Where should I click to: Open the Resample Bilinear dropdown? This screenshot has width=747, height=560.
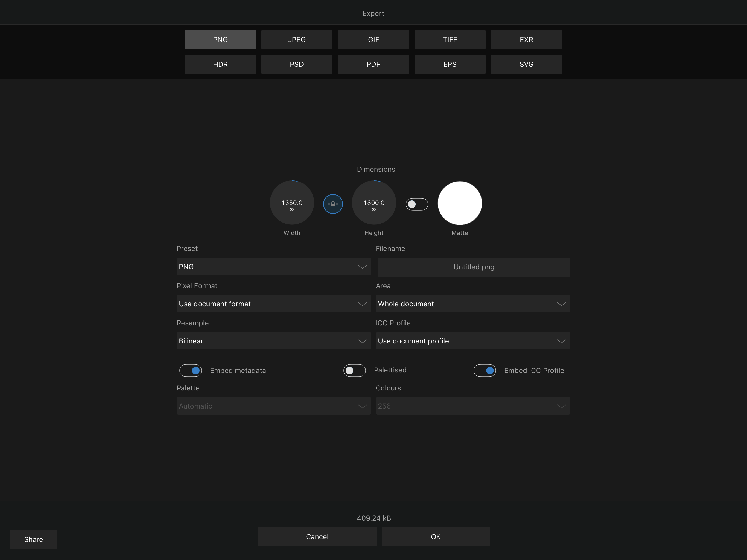point(274,341)
